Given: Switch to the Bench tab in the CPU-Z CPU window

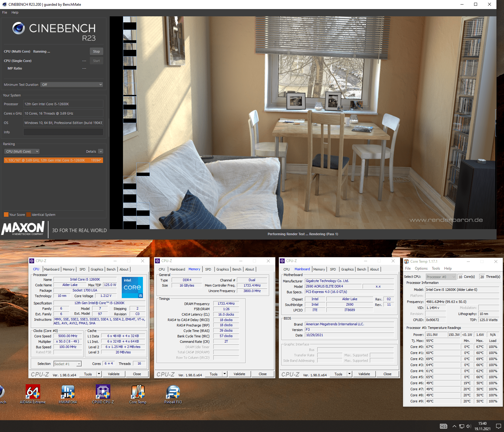Looking at the screenshot, I should (x=111, y=269).
